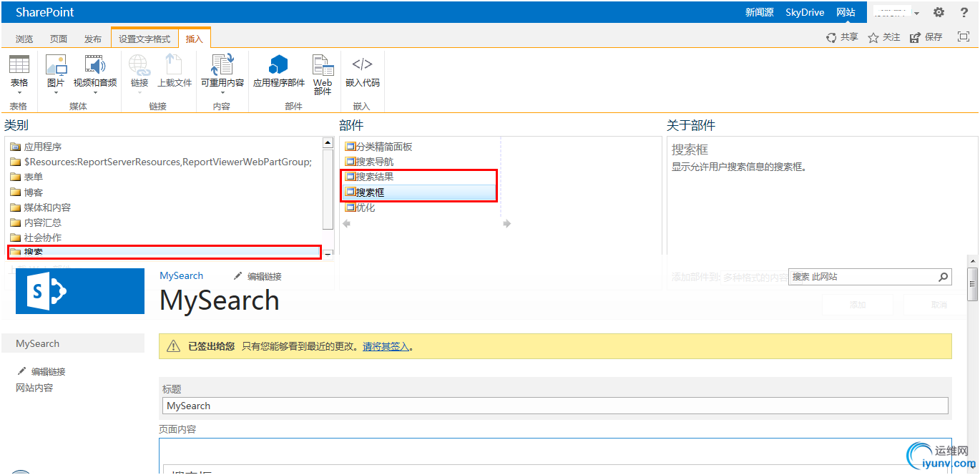Open the user account dropdown arrow
The height and width of the screenshot is (475, 980).
[916, 13]
